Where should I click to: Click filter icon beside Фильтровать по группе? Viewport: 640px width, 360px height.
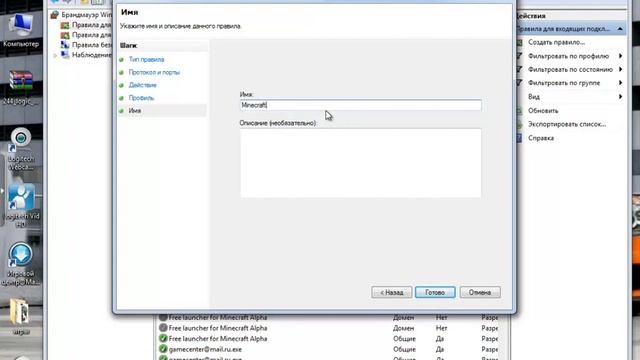[520, 83]
